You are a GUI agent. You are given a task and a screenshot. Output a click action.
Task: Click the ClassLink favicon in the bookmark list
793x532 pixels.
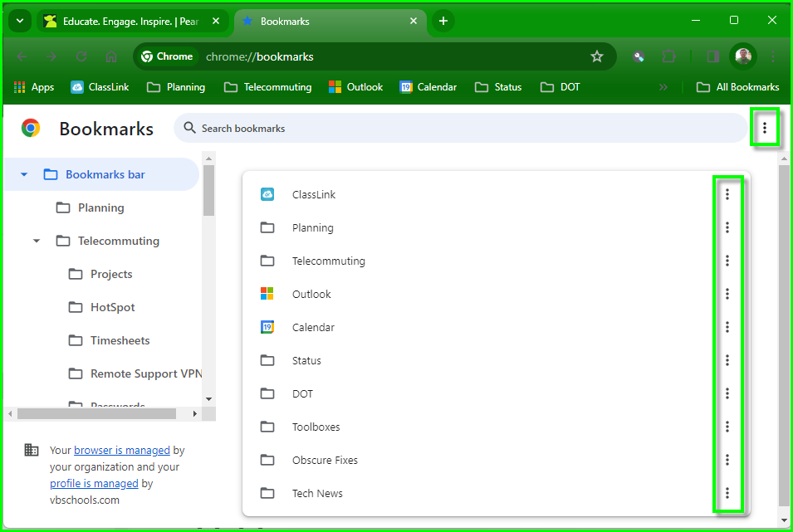pyautogui.click(x=267, y=193)
